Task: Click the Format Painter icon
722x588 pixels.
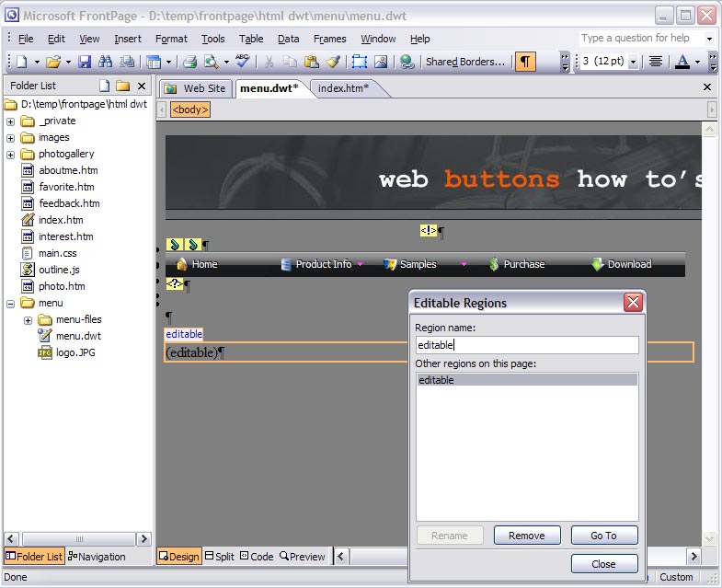Action: (333, 62)
